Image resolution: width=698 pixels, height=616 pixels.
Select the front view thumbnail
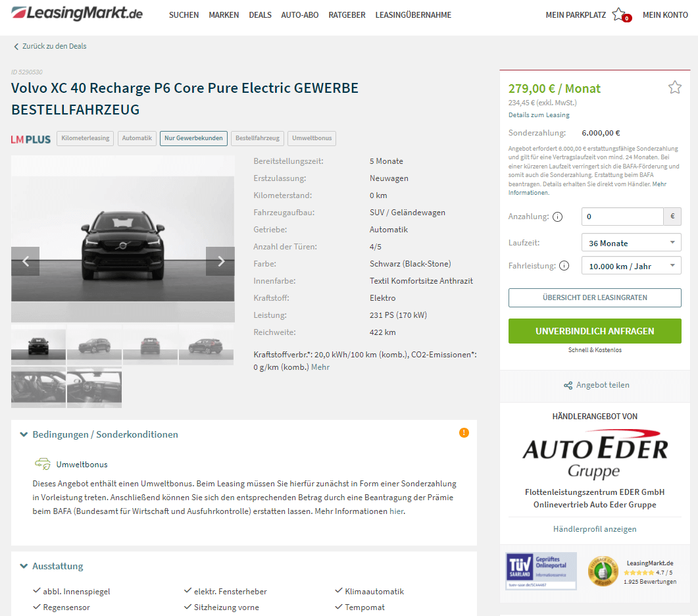pos(38,345)
